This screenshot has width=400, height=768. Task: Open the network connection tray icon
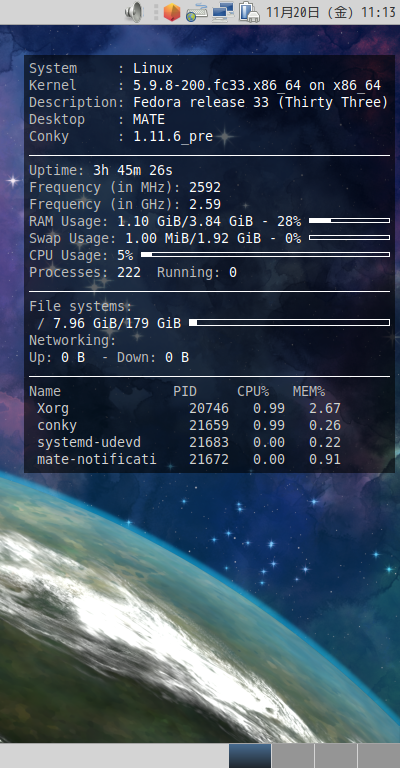click(223, 12)
